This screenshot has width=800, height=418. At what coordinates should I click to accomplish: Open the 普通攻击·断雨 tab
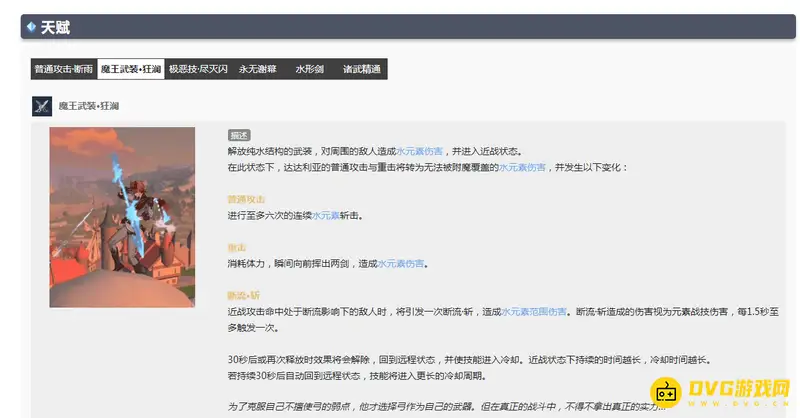63,69
